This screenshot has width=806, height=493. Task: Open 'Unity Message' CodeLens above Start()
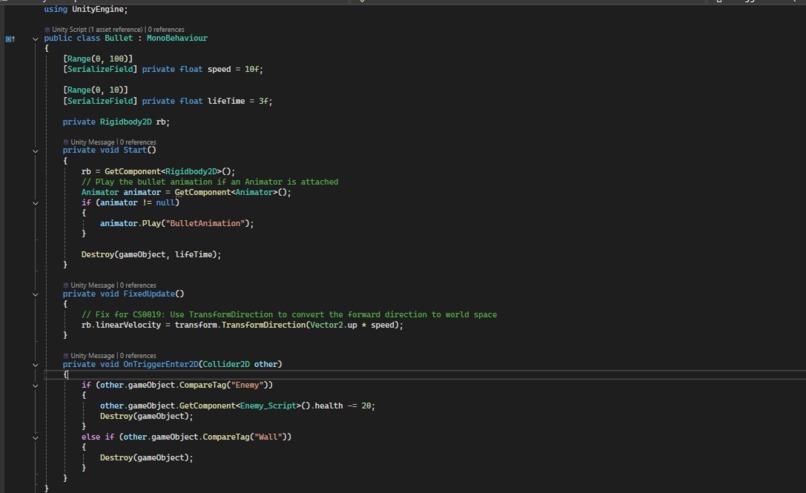(93, 142)
